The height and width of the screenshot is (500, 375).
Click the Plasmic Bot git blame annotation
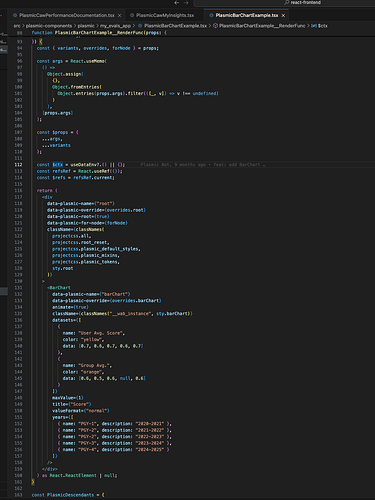(203, 165)
